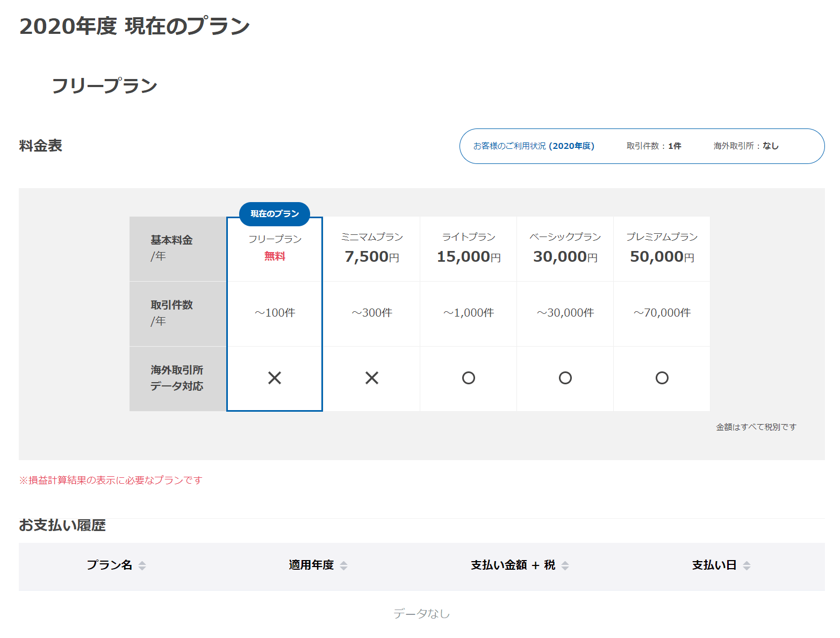Click the お支払い履歴 heading
This screenshot has width=840, height=638.
tap(62, 525)
